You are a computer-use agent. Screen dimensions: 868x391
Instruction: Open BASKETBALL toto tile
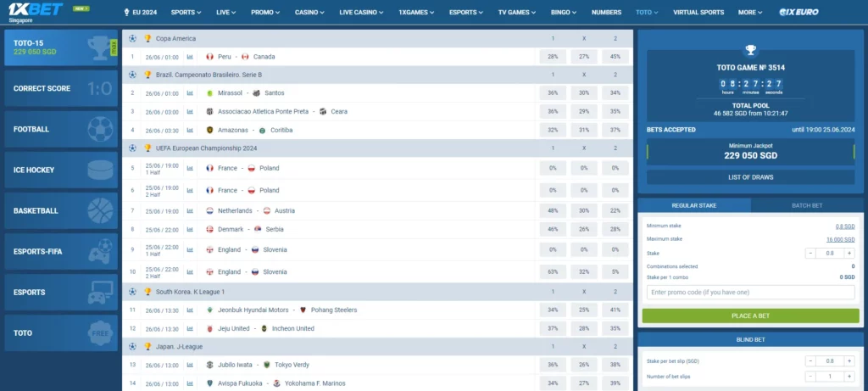pos(61,211)
